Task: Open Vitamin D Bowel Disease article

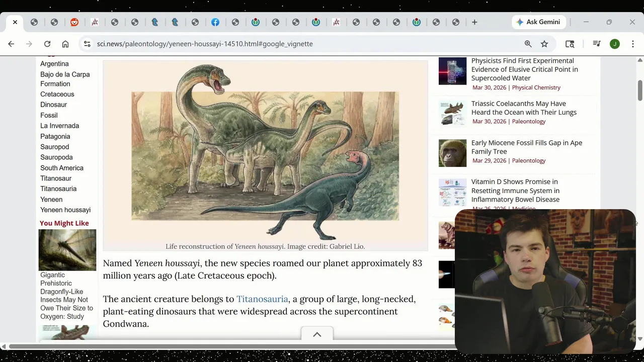Action: 515,191
